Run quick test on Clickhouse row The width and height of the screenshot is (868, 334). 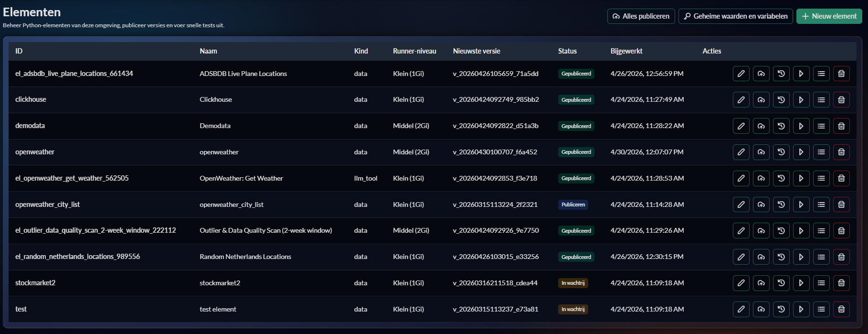click(x=801, y=100)
